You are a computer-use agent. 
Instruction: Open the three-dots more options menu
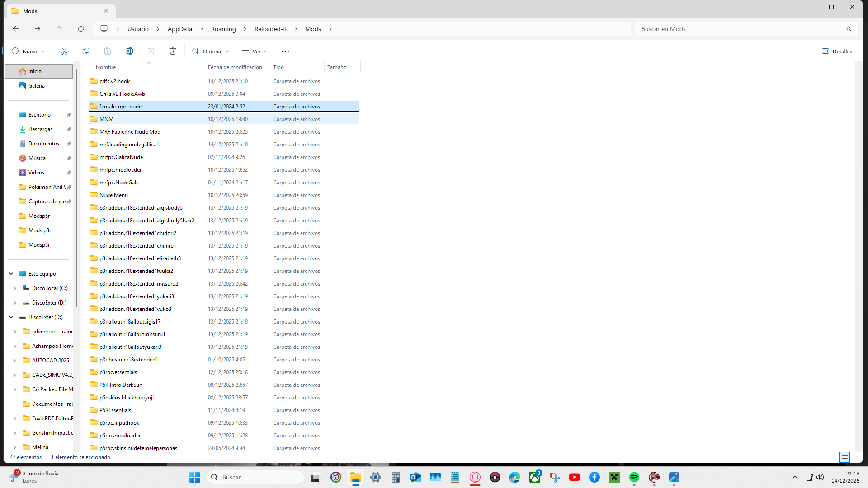tap(285, 51)
